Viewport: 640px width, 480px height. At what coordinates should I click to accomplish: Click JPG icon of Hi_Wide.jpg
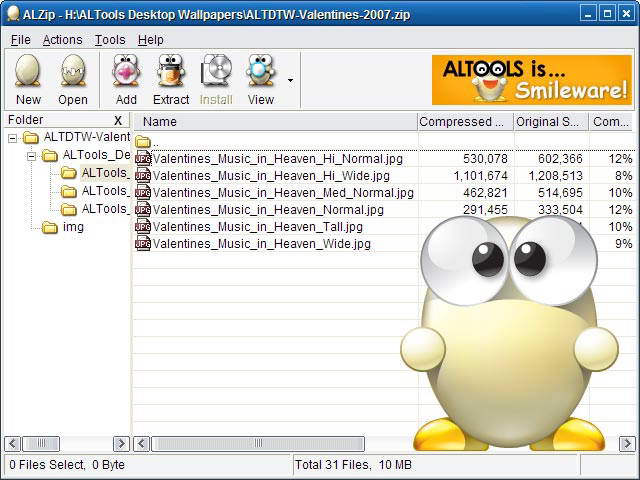click(143, 176)
